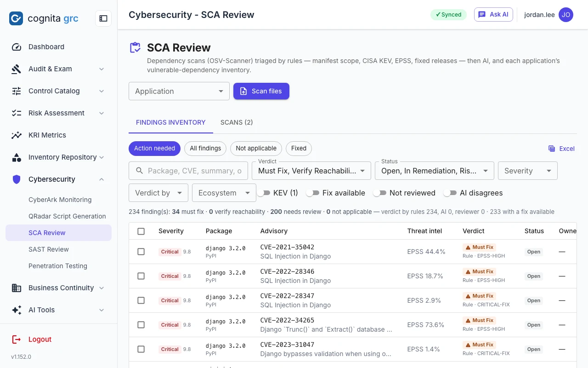The width and height of the screenshot is (588, 368).
Task: Open the Dashboard gauge icon
Action: click(17, 47)
